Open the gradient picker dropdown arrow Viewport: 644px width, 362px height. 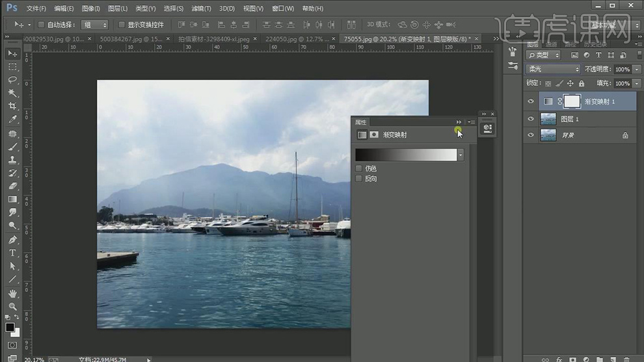point(461,155)
